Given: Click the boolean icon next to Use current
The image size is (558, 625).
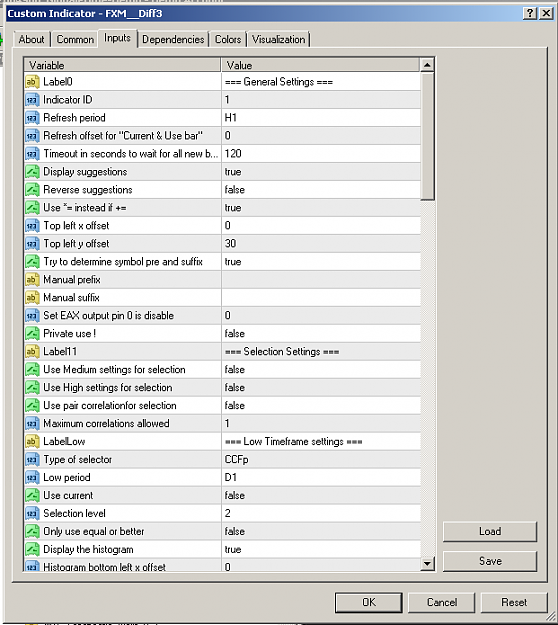Looking at the screenshot, I should click(32, 495).
